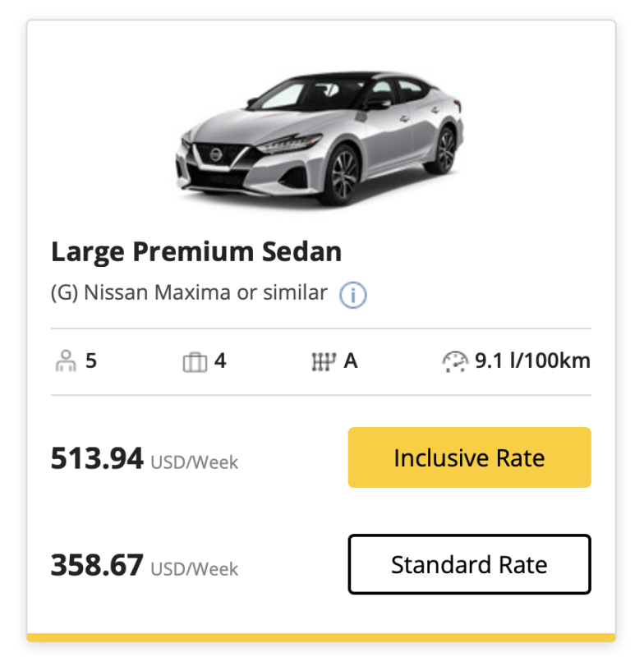Select the Inclusive Rate button

469,457
